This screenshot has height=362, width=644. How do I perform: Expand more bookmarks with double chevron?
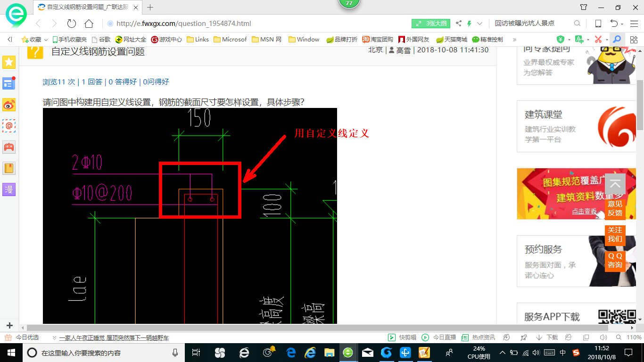coord(514,40)
